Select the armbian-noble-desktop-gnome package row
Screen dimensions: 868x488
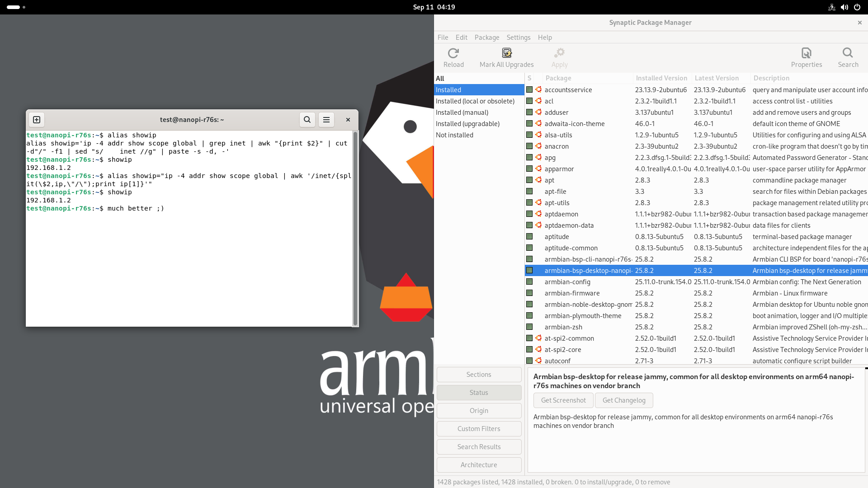[696, 304]
